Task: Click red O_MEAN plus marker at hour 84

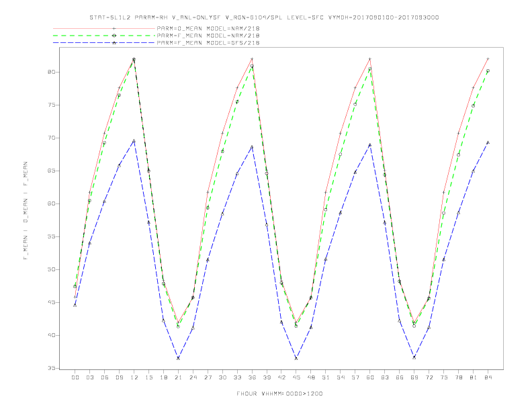Action: point(488,59)
